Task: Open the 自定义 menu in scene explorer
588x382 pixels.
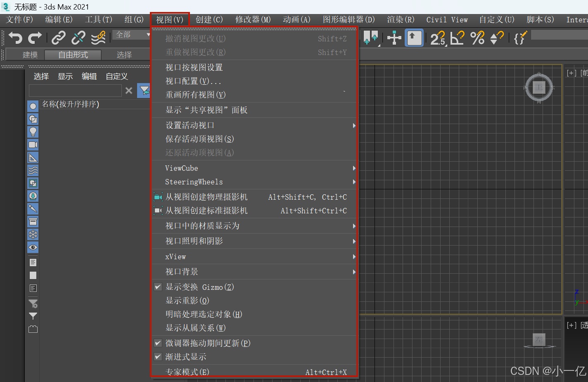Action: [x=117, y=76]
